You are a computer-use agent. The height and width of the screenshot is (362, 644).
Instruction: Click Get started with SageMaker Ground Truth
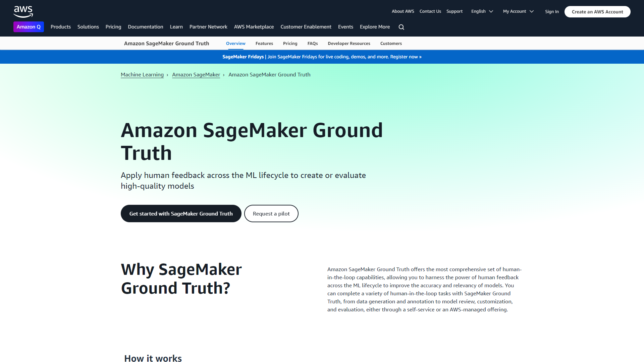click(x=181, y=214)
